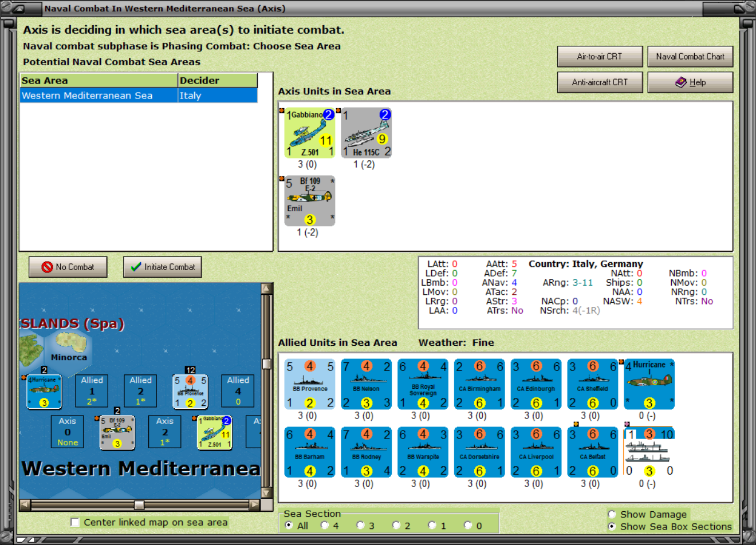The image size is (756, 545).
Task: Select the BB Nelson battleship counter
Action: point(367,384)
